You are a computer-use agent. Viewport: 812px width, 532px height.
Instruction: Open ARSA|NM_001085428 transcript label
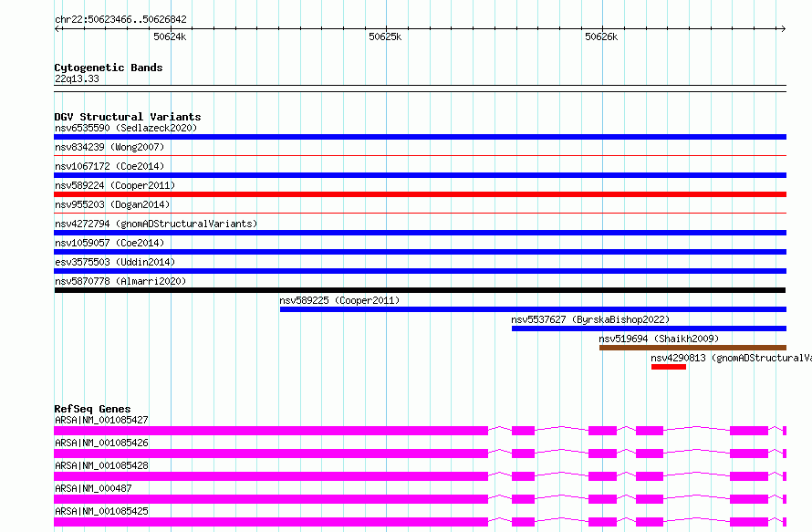click(x=101, y=465)
